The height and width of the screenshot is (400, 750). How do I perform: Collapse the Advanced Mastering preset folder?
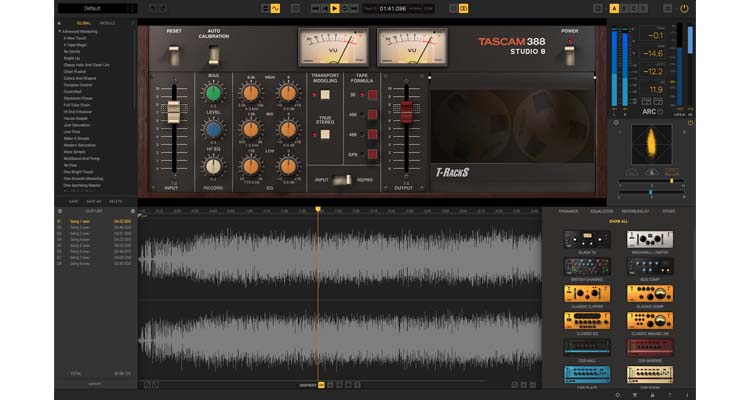point(60,31)
